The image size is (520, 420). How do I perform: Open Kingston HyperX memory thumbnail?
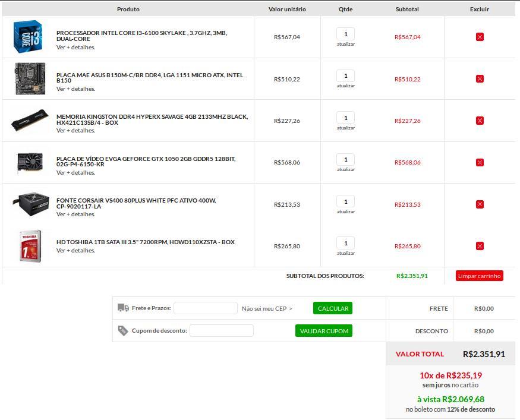[30, 120]
